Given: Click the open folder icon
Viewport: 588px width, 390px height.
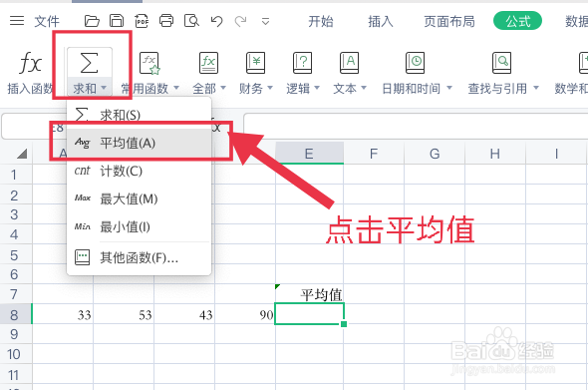Looking at the screenshot, I should point(92,21).
